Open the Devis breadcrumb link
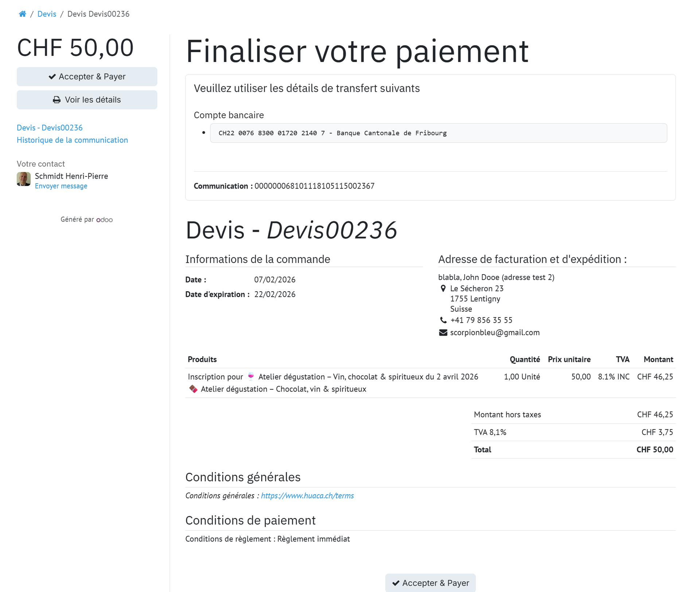The width and height of the screenshot is (700, 592). (47, 14)
